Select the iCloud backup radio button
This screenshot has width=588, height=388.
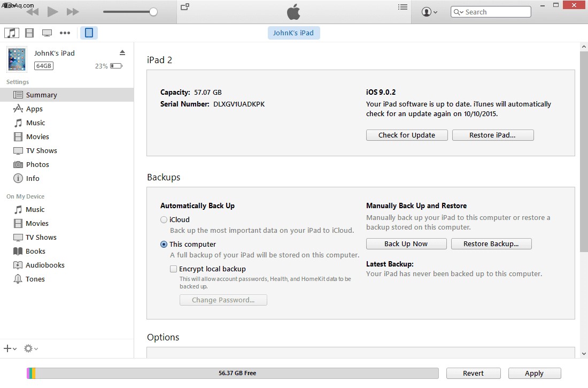pyautogui.click(x=164, y=220)
